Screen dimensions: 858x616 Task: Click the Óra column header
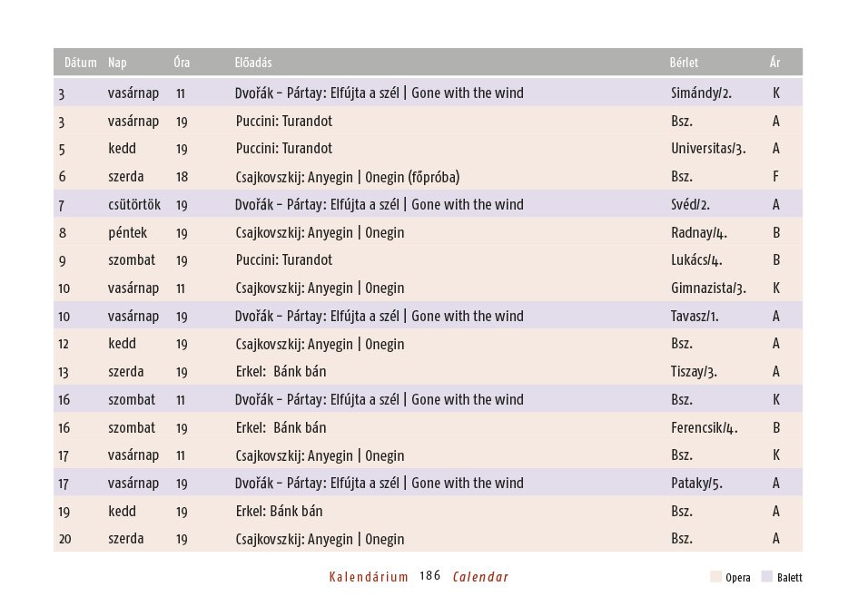pos(182,63)
